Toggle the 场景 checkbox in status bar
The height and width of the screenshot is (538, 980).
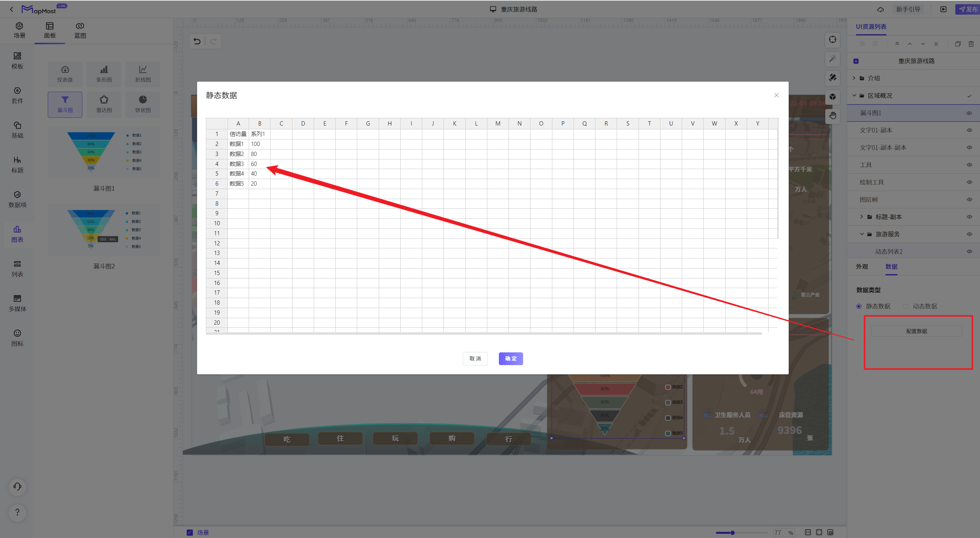[x=189, y=533]
